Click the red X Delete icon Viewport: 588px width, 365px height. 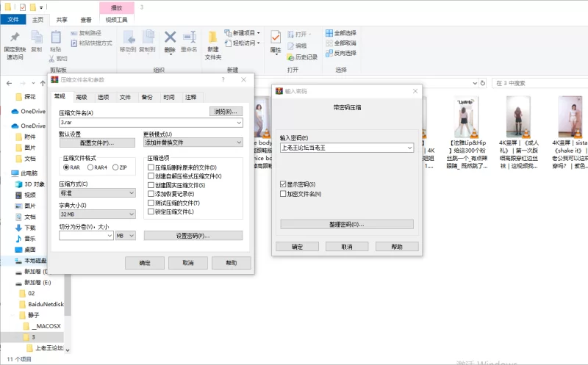click(x=170, y=37)
